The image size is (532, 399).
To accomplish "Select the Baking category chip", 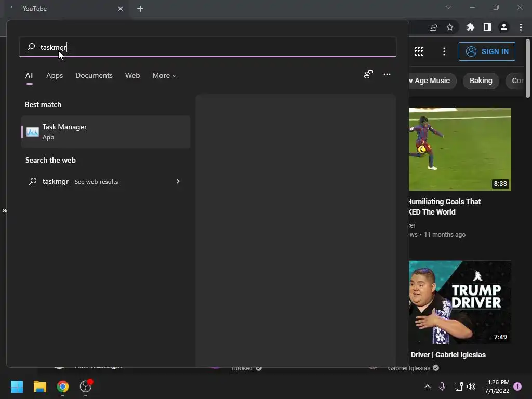I will [x=481, y=81].
